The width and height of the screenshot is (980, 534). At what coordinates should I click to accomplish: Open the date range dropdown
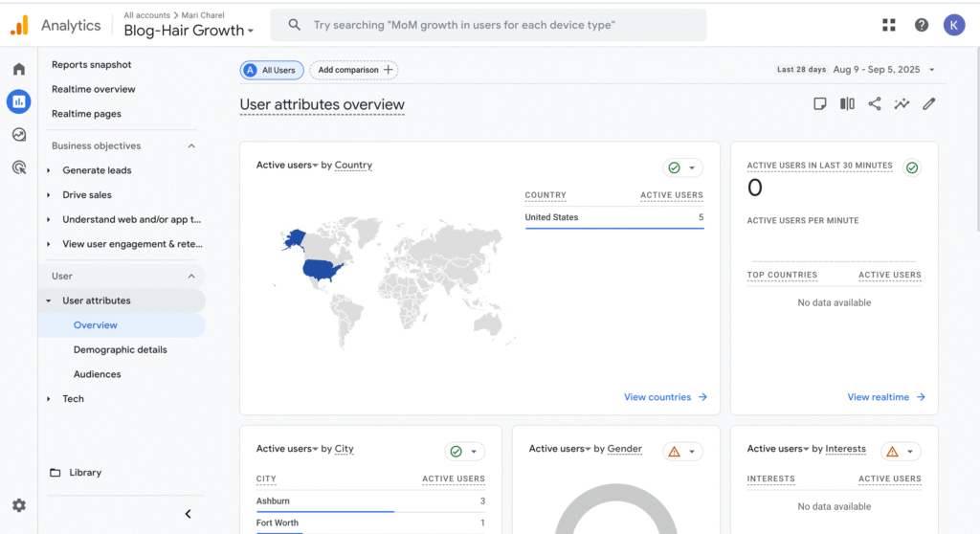[932, 70]
